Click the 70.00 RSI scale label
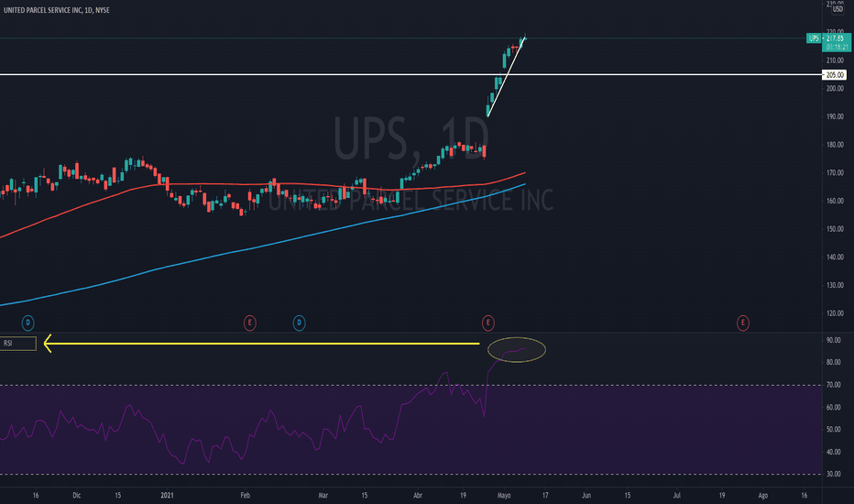Screen dimensions: 854x504 point(834,385)
